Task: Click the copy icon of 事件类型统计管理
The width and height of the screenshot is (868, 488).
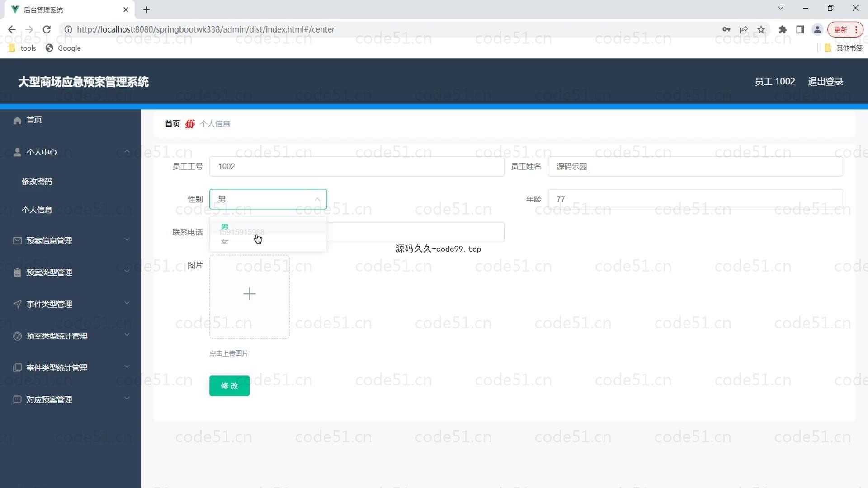Action: 17,368
